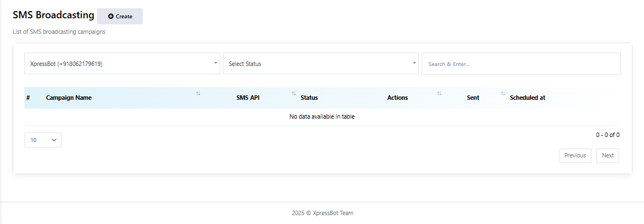Screen dimensions: 644x224
Task: Click sort arrows beside SMS API column
Action: click(x=294, y=93)
